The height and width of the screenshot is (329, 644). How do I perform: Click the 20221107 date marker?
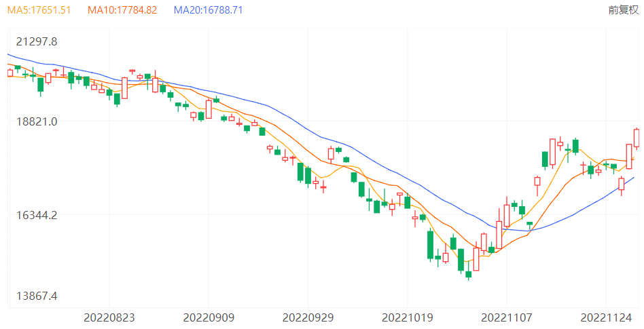[x=506, y=317]
